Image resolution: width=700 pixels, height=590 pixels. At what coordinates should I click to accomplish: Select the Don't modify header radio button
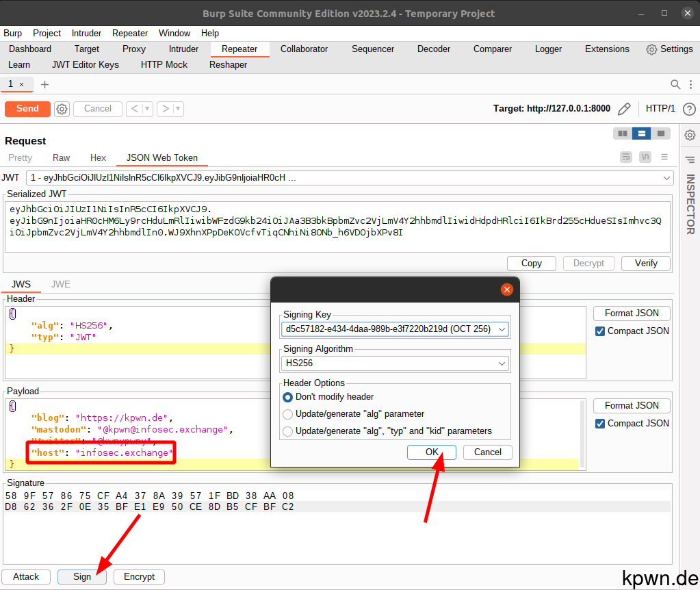click(288, 397)
